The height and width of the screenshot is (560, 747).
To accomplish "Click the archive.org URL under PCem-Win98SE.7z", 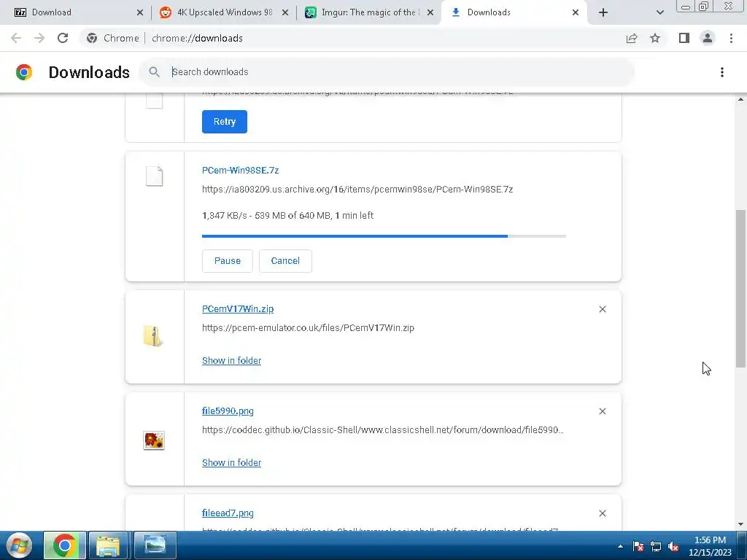I will [x=357, y=190].
